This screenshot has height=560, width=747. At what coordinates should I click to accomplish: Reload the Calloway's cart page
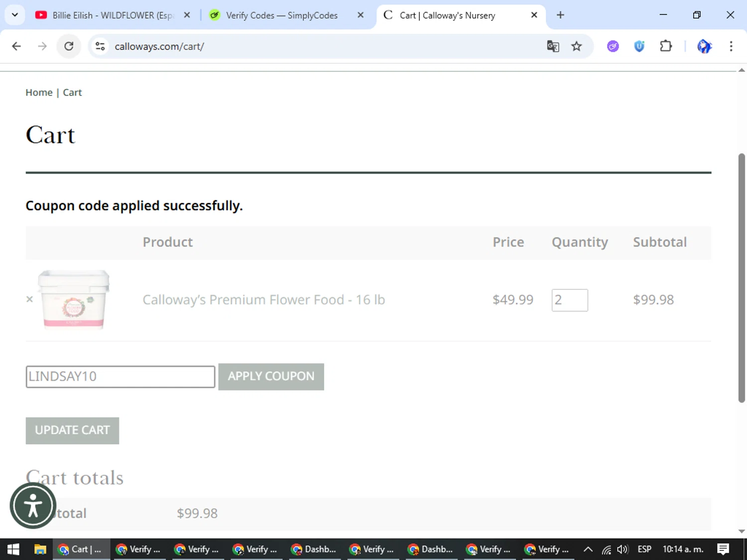click(69, 46)
